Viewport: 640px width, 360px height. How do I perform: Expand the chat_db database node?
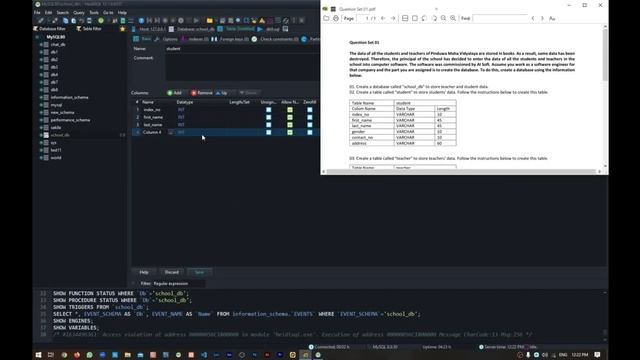(x=41, y=44)
